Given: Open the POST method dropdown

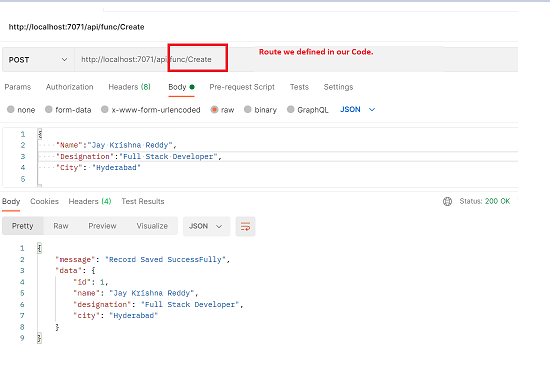Looking at the screenshot, I should 38,60.
